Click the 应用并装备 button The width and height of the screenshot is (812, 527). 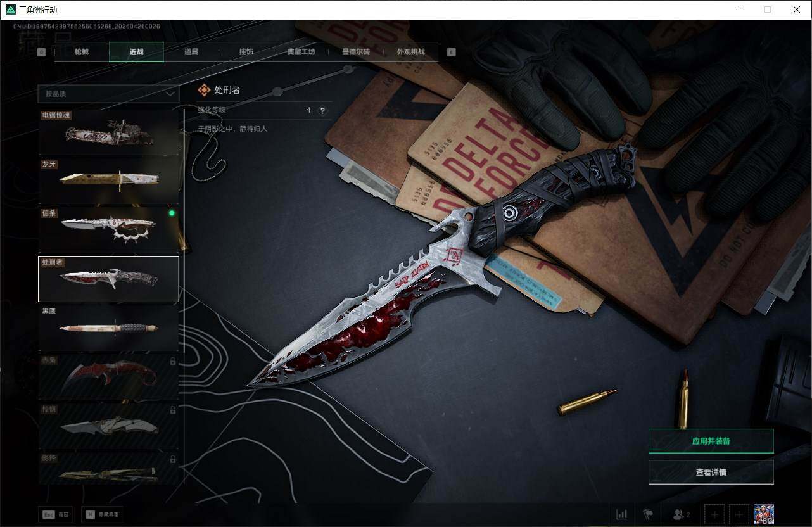tap(711, 441)
